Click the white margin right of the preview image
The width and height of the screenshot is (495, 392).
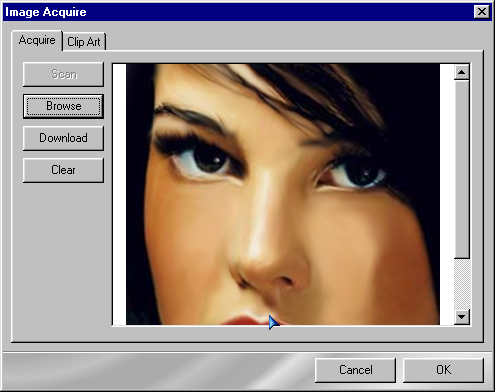(x=447, y=194)
